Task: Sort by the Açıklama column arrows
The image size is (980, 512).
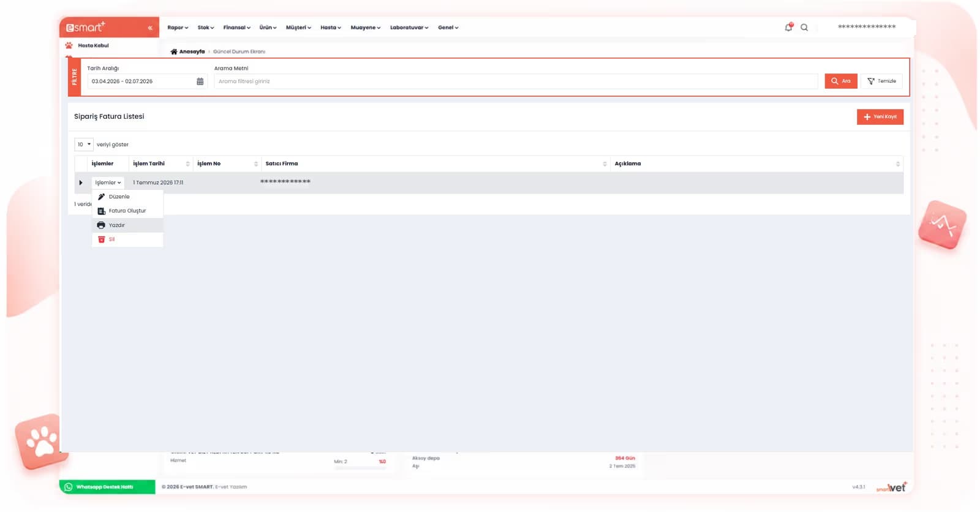Action: [898, 164]
